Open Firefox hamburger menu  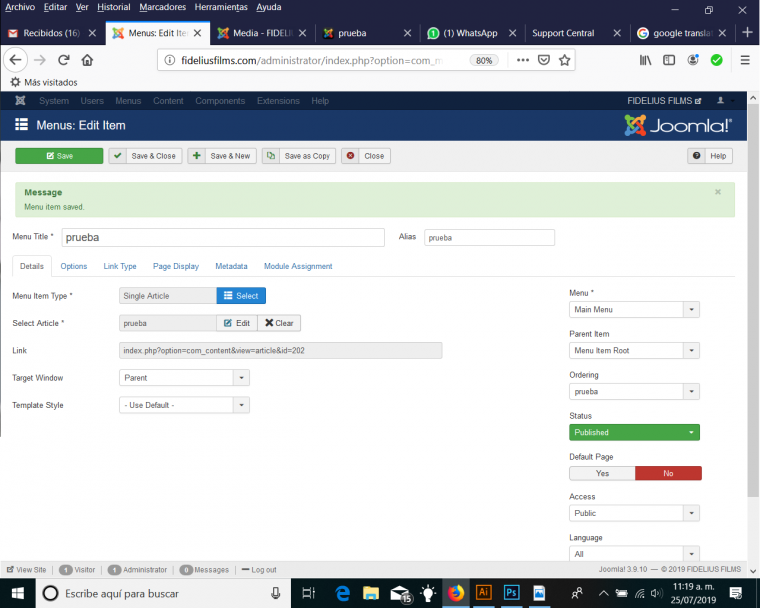745,60
